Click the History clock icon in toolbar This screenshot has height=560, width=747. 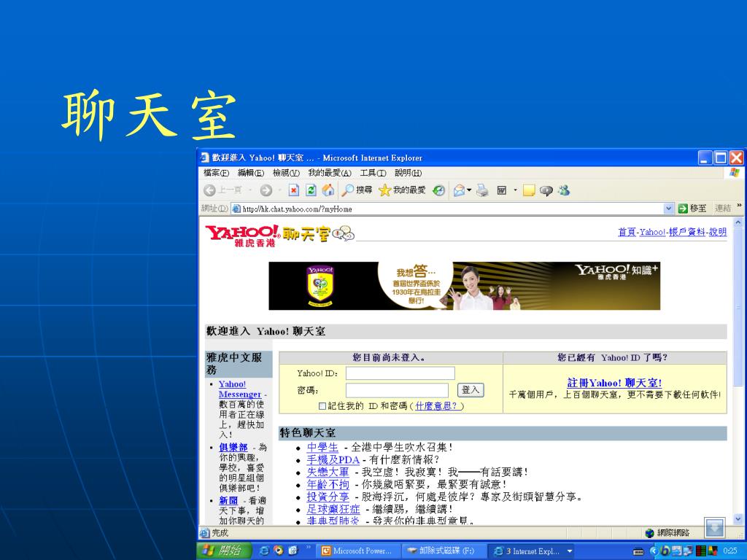[x=438, y=190]
